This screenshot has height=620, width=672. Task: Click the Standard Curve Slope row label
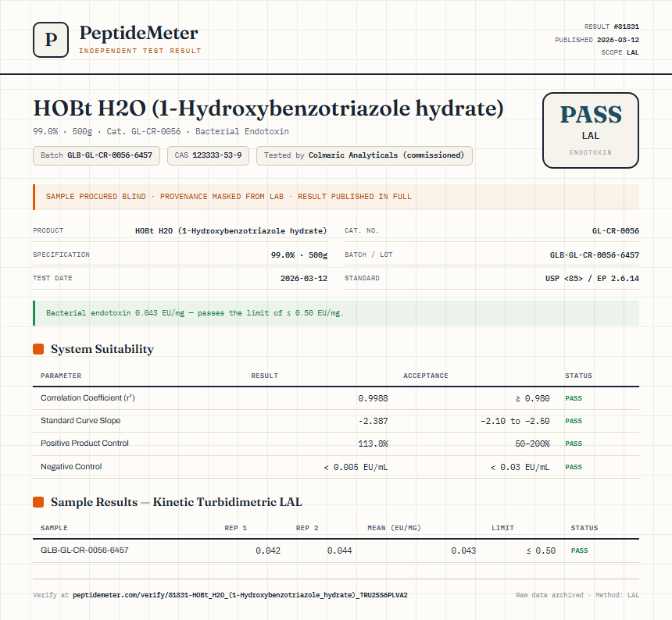point(80,420)
